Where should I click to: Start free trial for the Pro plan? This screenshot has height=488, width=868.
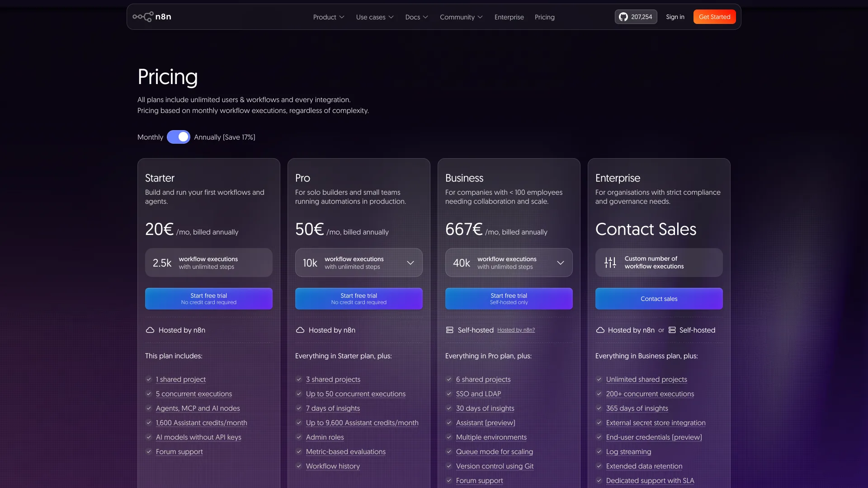[x=359, y=299]
